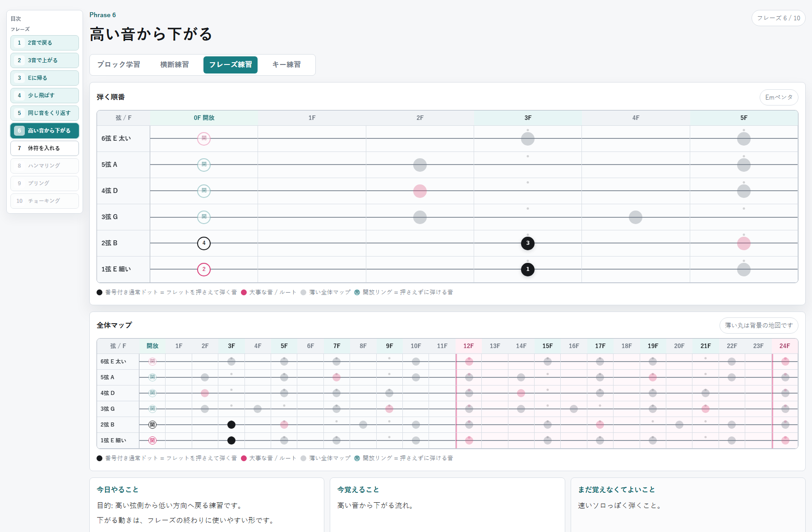Click the 0F 開放 column header
Image resolution: width=812 pixels, height=532 pixels.
204,118
